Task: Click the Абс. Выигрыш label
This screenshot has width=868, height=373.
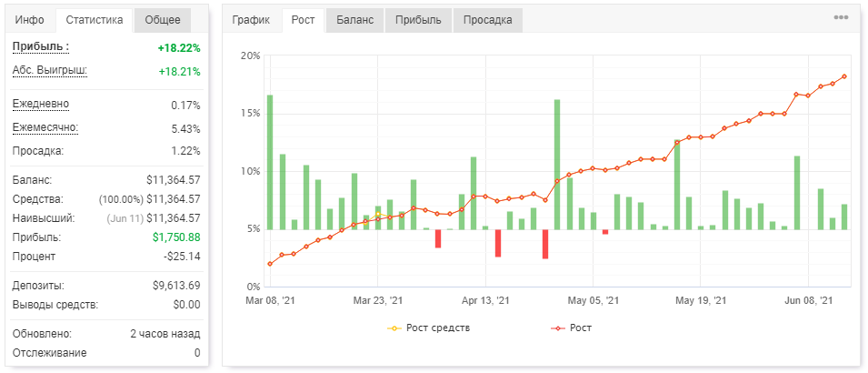Action: (50, 70)
